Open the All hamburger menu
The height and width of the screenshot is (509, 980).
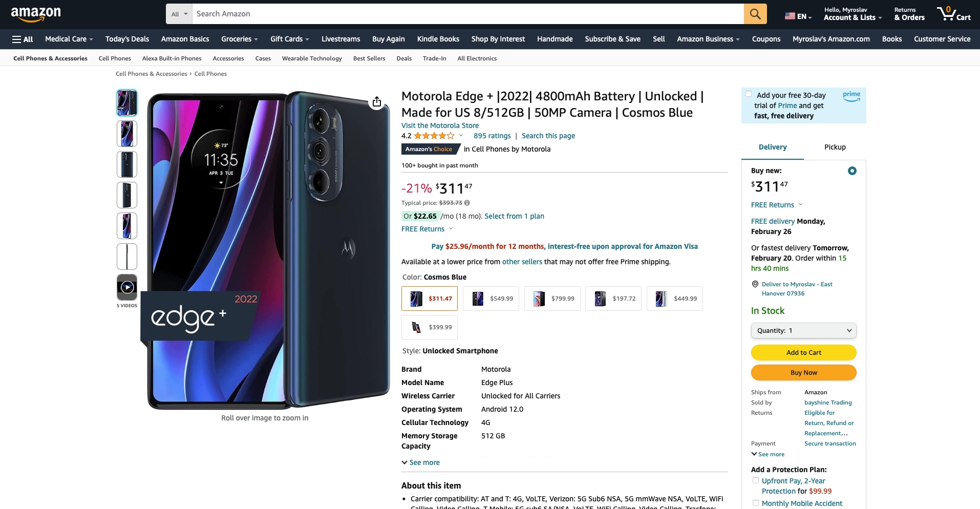pyautogui.click(x=23, y=39)
